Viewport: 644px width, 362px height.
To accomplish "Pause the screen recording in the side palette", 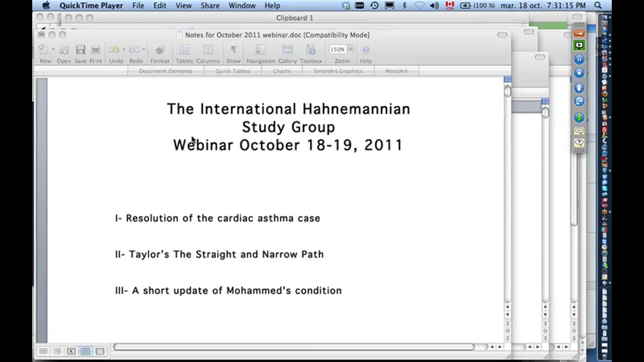I will click(x=579, y=59).
